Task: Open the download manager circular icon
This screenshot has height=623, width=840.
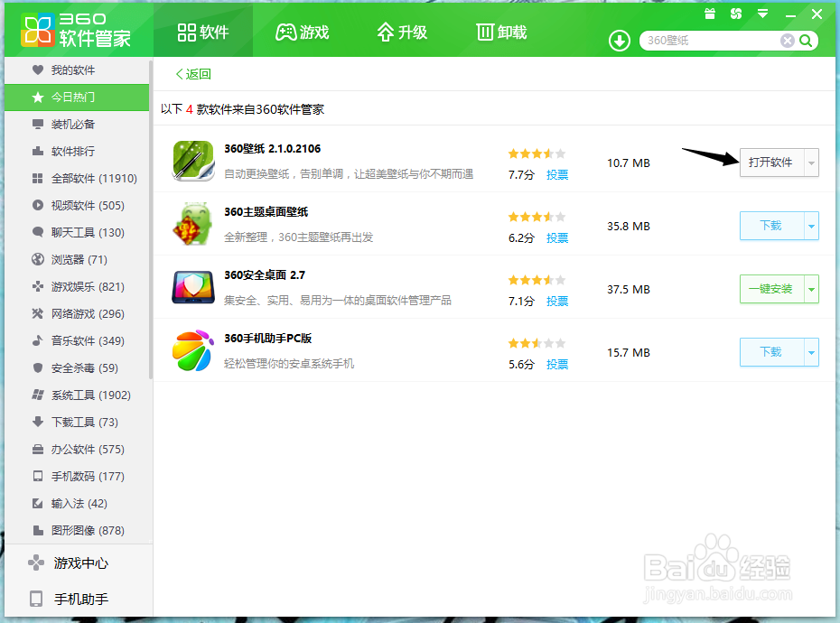Action: click(x=619, y=40)
